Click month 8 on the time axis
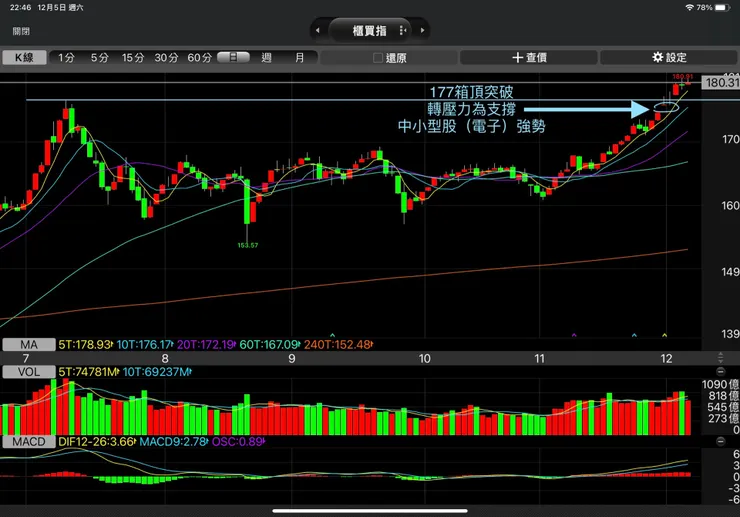Screen dimensions: 740x517 [165, 358]
